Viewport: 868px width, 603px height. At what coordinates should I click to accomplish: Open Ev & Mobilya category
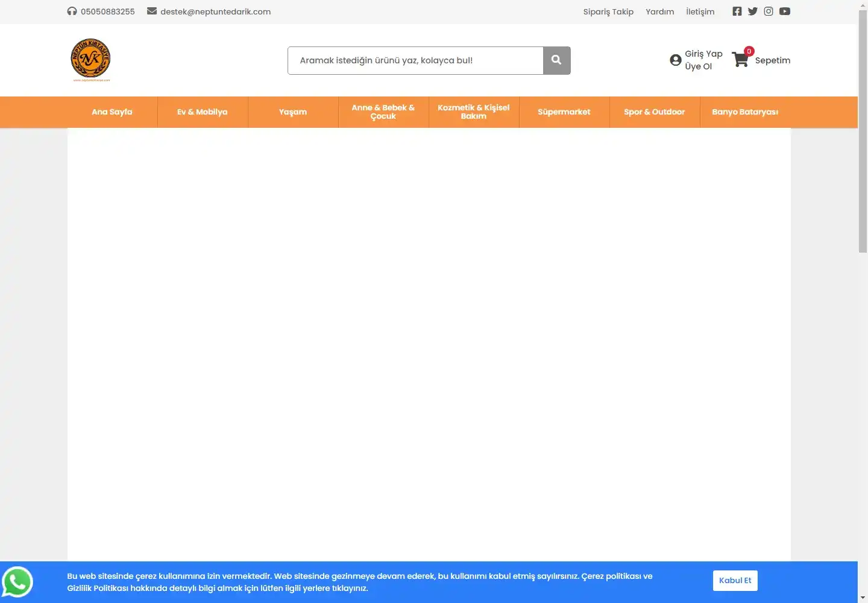click(203, 112)
